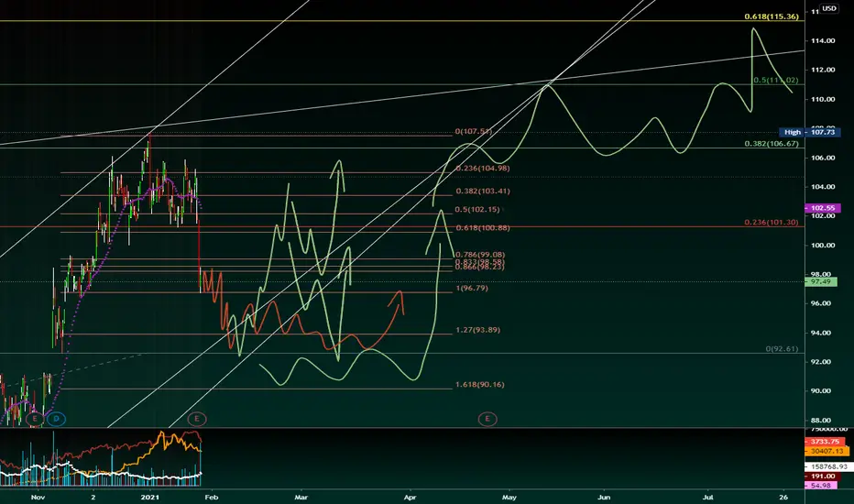The image size is (854, 504).
Task: Click the dark red 191.00 value tag
Action: (x=823, y=477)
